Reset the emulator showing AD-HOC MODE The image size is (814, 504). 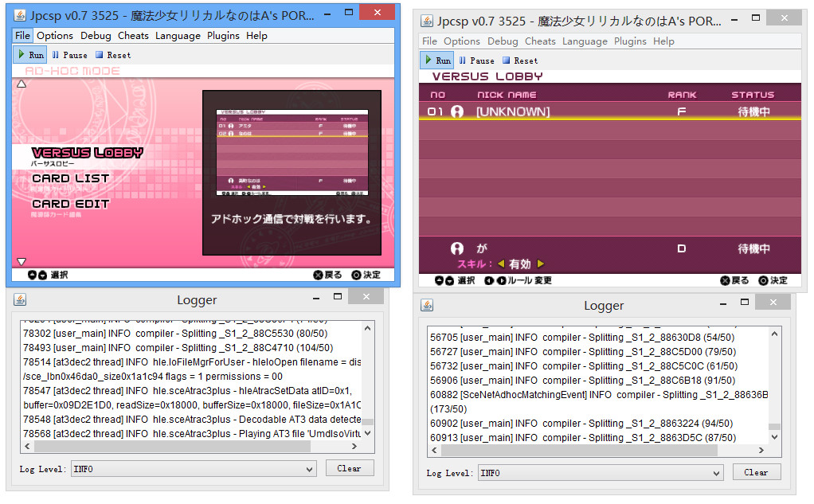point(113,55)
